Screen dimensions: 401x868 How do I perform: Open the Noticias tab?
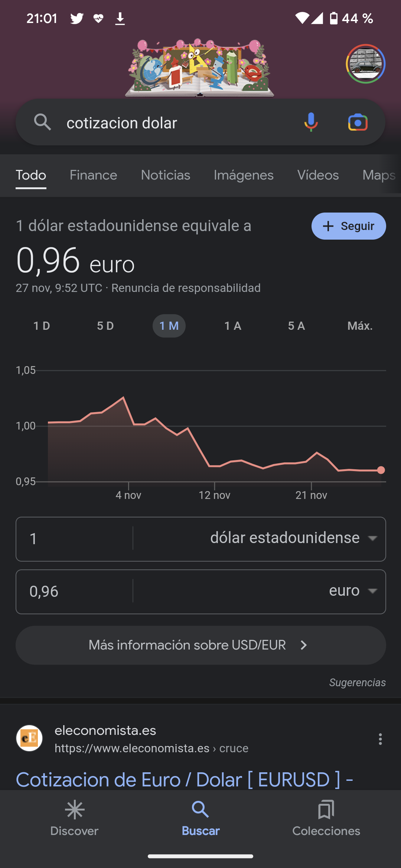[x=166, y=175]
